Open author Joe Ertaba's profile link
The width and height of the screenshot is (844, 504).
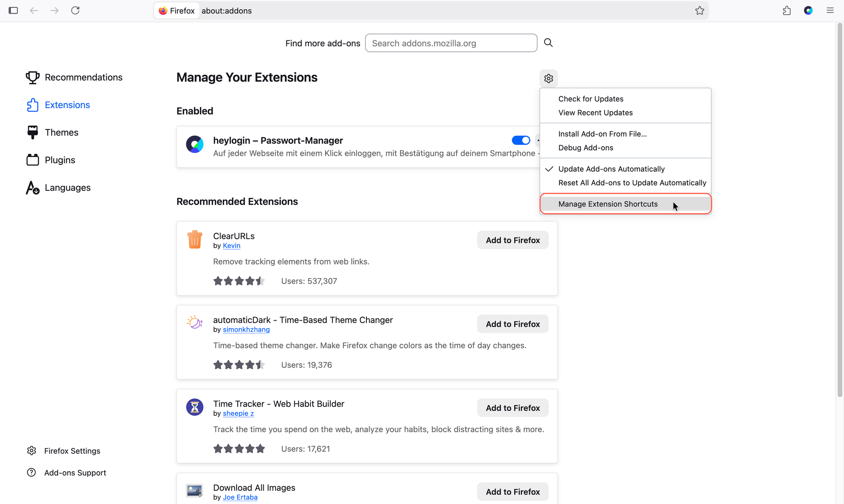(x=240, y=497)
